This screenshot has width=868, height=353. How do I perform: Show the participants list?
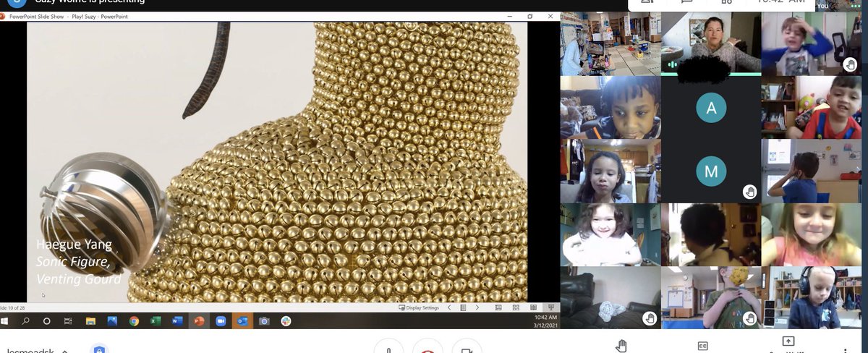(x=649, y=3)
